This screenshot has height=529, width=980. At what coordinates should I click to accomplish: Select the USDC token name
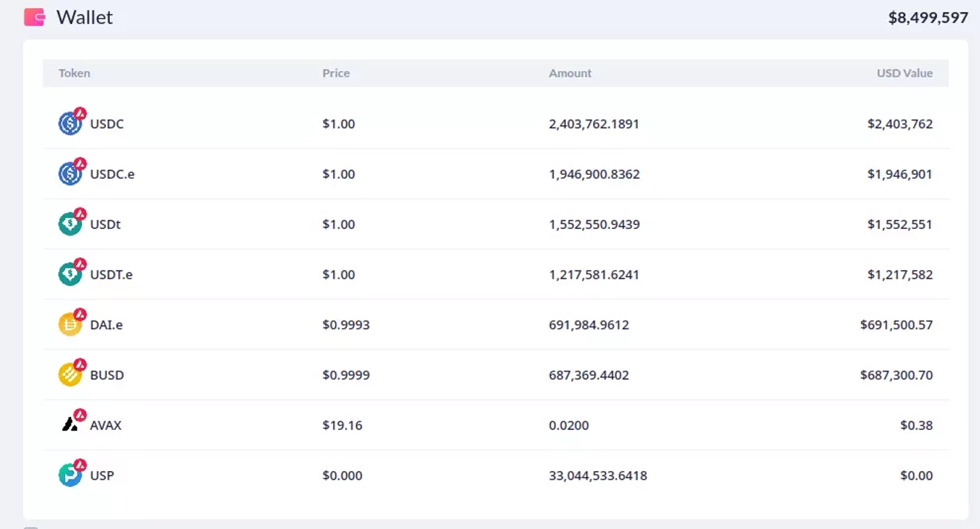(x=107, y=124)
